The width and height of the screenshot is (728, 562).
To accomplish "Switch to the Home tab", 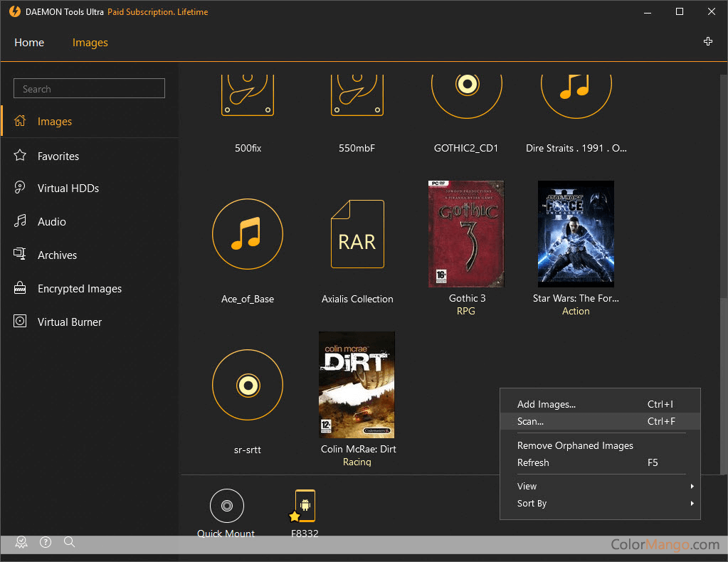I will tap(29, 43).
